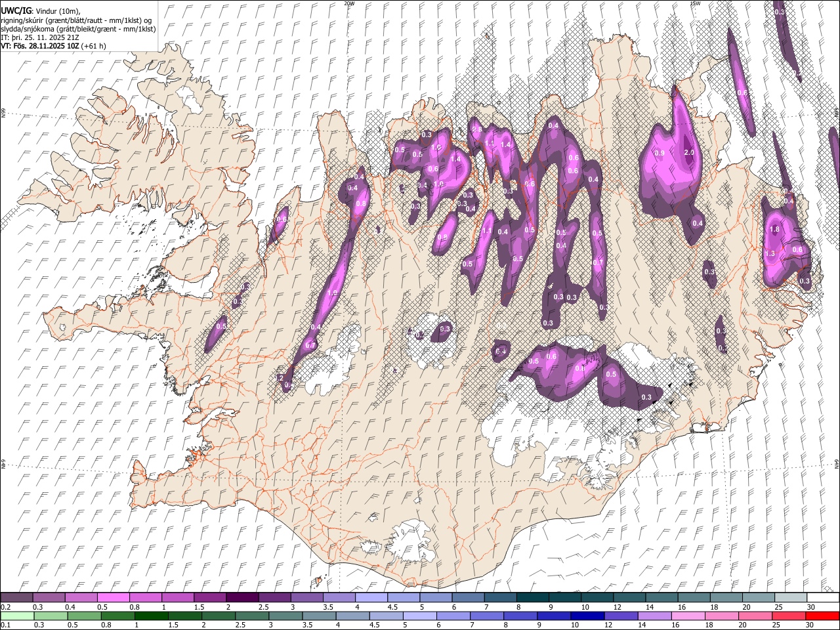Click the 8–9 dark teal swatch in upper legend row
Viewport: 840px width, 630px height.
coord(533,598)
